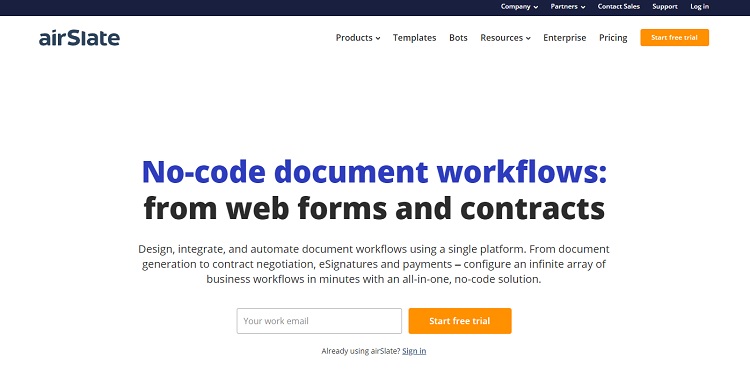This screenshot has width=750, height=387.
Task: Open the Enterprise menu item
Action: 564,38
